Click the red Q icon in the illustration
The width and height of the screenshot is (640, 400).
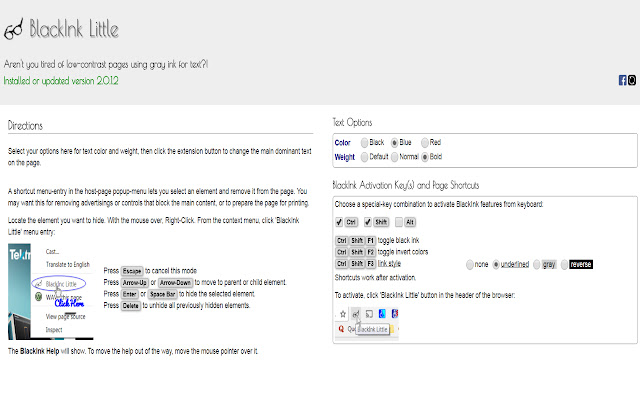pyautogui.click(x=341, y=329)
